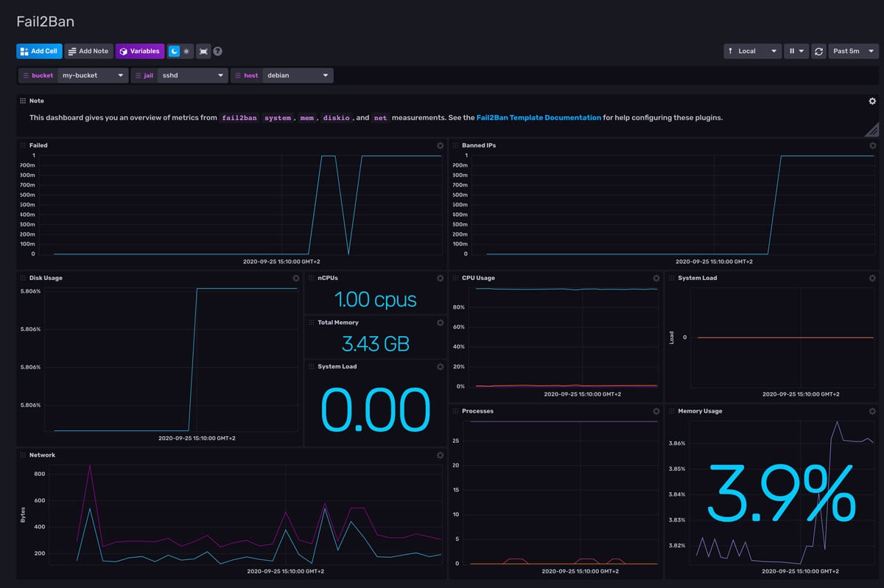Screen dimensions: 884x588
Task: Click the Add Note button
Action: click(88, 51)
